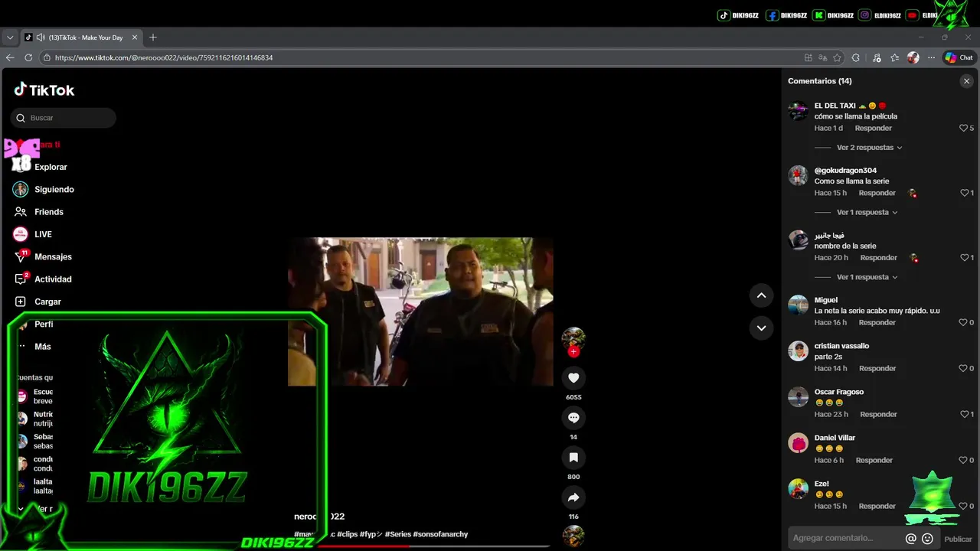
Task: Like the video with heart icon
Action: coord(573,377)
